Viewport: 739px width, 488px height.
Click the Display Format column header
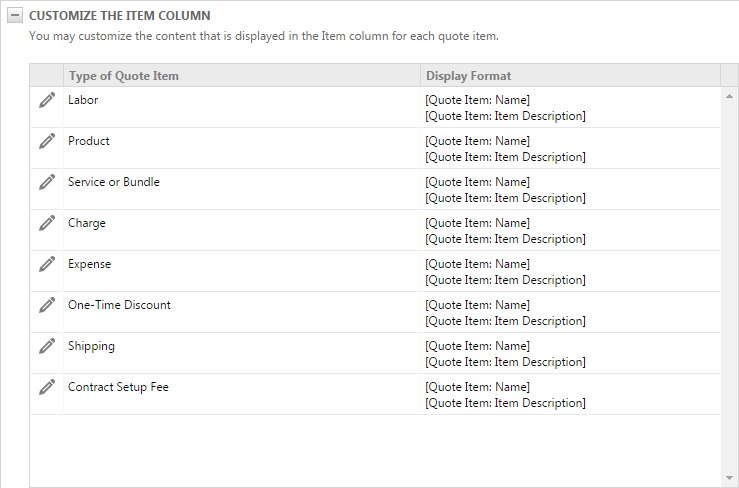click(x=469, y=76)
